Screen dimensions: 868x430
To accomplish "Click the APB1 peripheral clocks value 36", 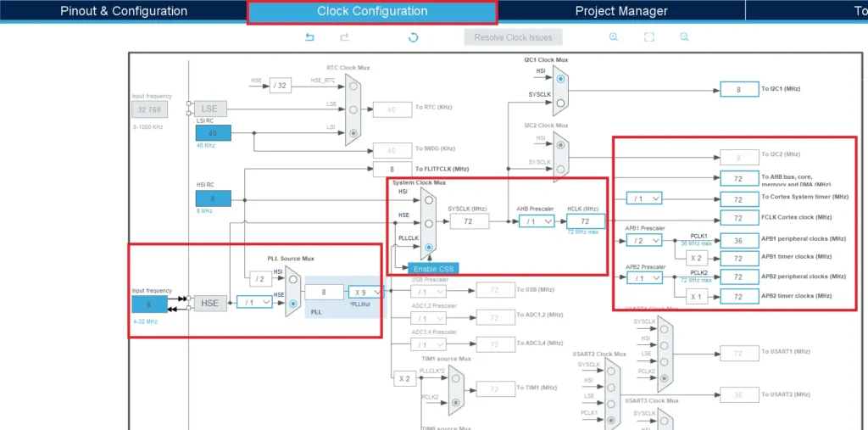I will pyautogui.click(x=739, y=240).
